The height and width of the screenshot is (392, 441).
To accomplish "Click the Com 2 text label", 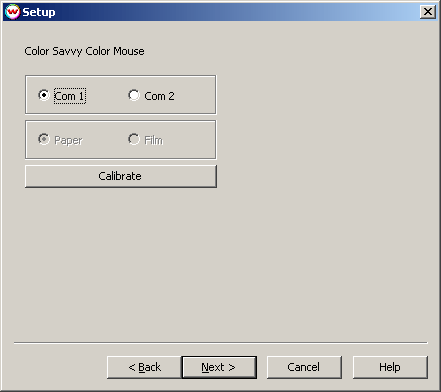I will pos(159,96).
